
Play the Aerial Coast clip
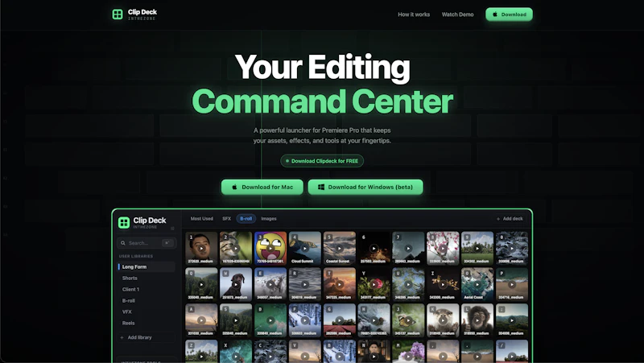477,284
